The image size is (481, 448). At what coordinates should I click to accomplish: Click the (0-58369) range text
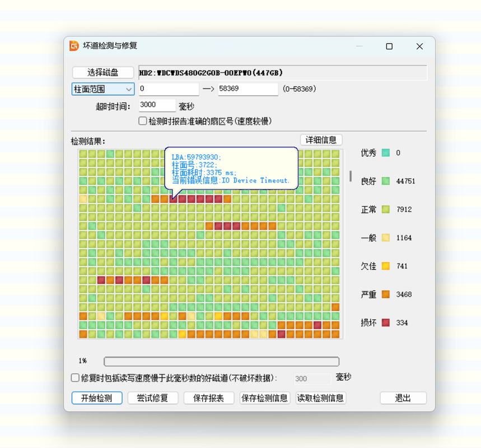(300, 89)
